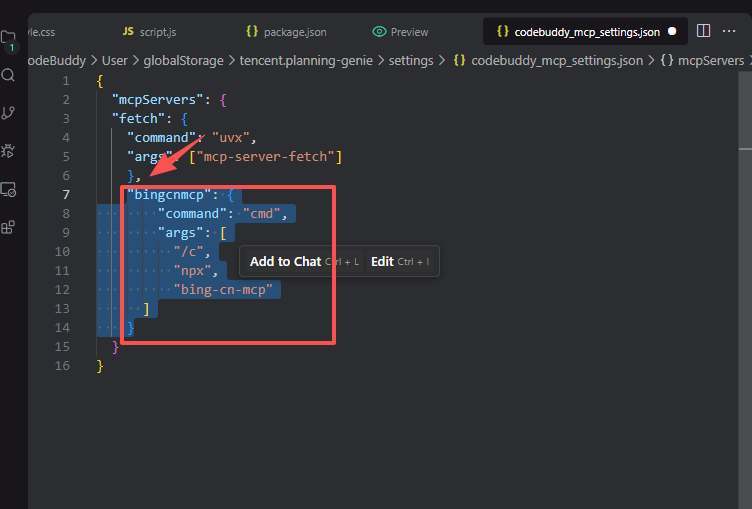Click "command" key on line 8
Image resolution: width=752 pixels, height=509 pixels.
coord(192,213)
